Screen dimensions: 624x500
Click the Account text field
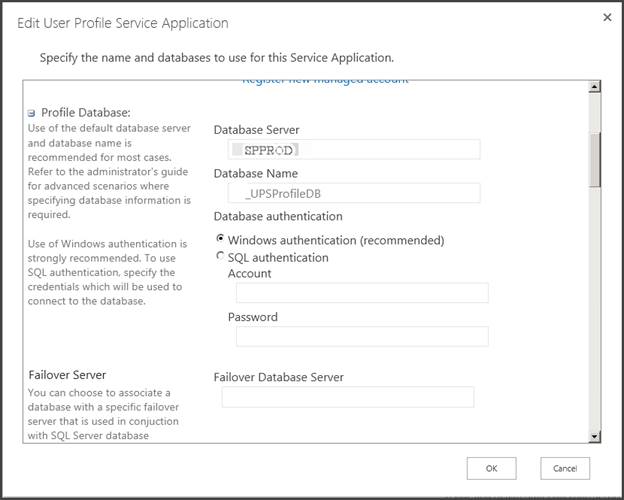tap(362, 292)
